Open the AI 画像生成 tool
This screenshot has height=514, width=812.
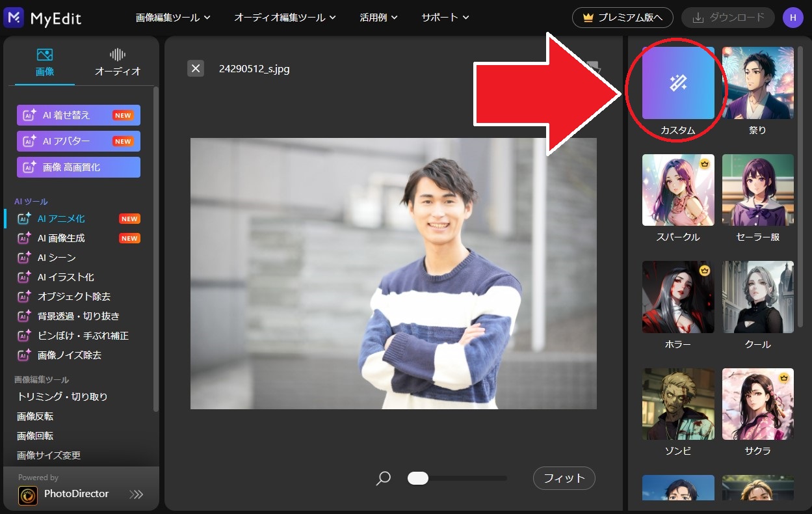pos(61,238)
